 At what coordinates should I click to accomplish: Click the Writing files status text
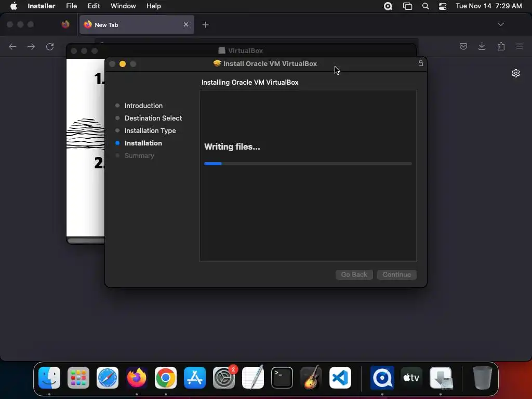point(232,147)
